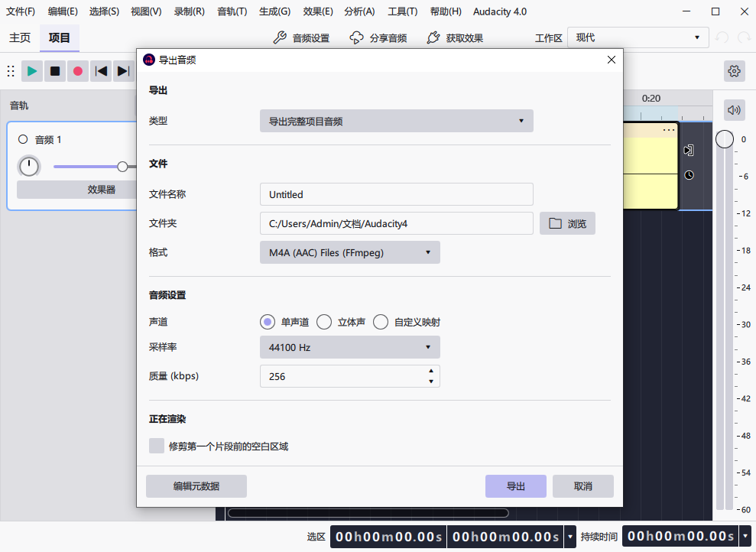The height and width of the screenshot is (552, 756).
Task: Open the 生成(G) menu
Action: 275,11
